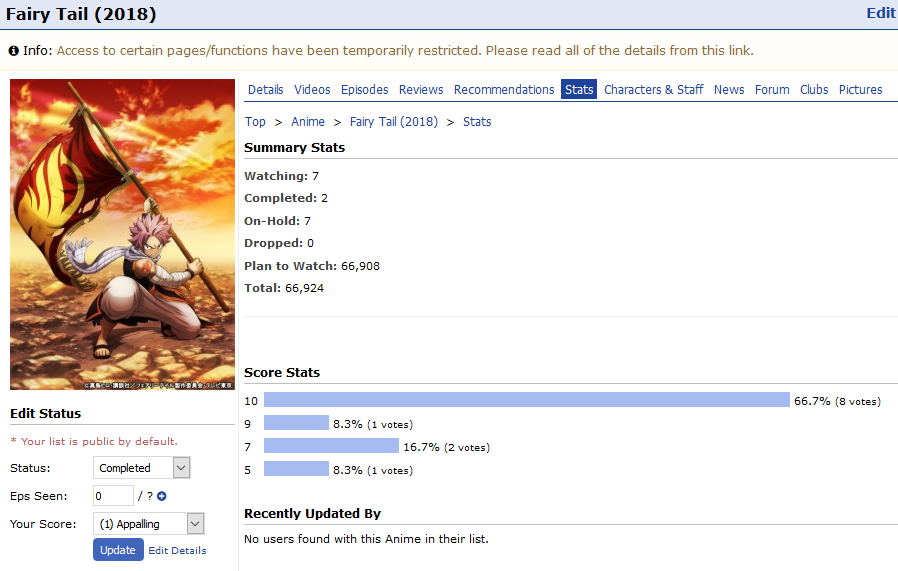Open the Forum tab
Image resolution: width=898 pixels, height=571 pixels.
(x=771, y=90)
